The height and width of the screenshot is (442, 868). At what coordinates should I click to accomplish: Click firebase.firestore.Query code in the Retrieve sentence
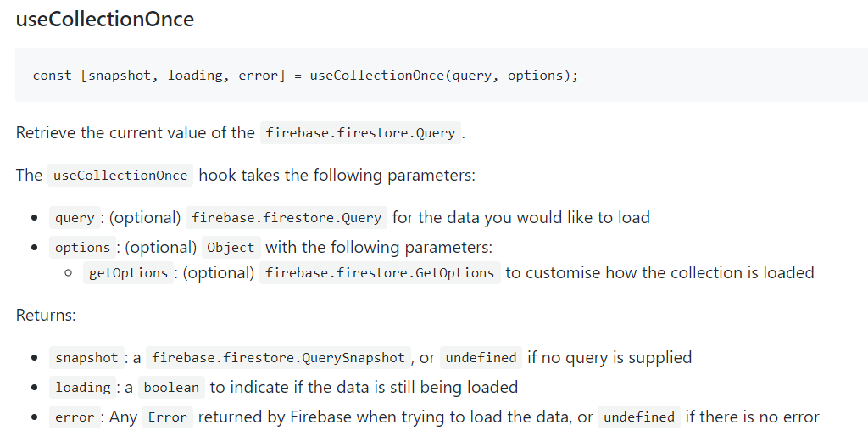click(x=360, y=133)
